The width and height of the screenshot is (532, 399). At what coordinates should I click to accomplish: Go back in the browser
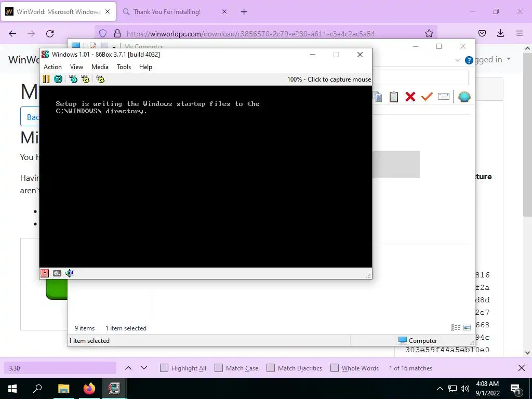[x=12, y=34]
